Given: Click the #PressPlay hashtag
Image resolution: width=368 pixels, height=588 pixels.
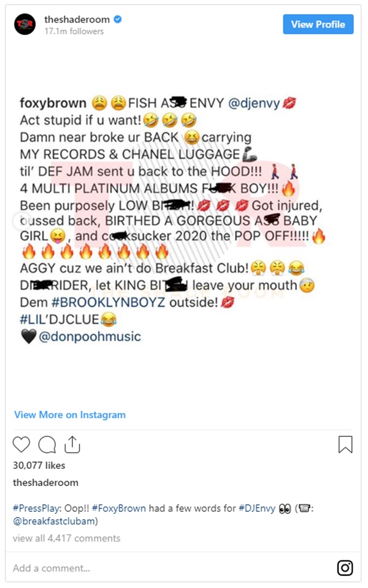Looking at the screenshot, I should (x=37, y=508).
